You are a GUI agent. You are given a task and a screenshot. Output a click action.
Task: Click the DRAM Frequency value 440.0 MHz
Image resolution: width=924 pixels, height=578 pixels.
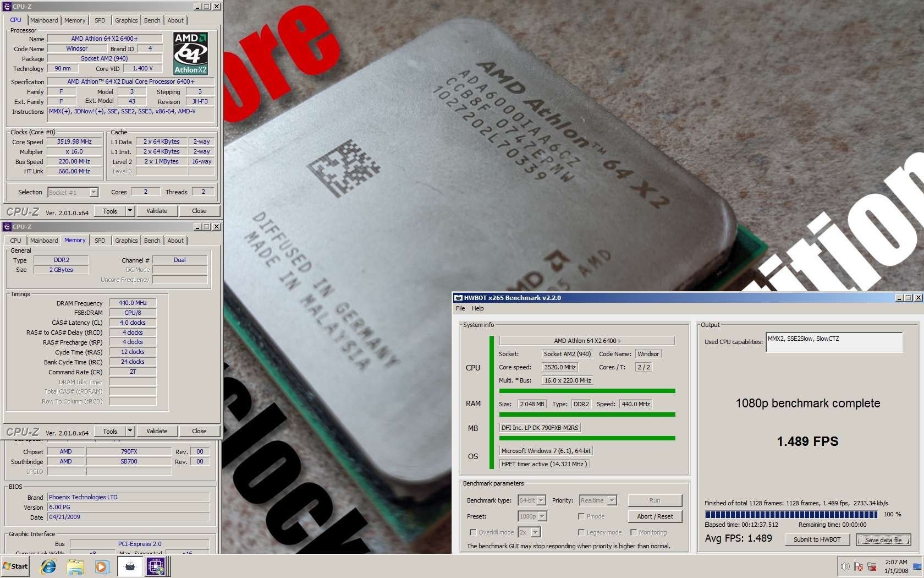pos(133,303)
